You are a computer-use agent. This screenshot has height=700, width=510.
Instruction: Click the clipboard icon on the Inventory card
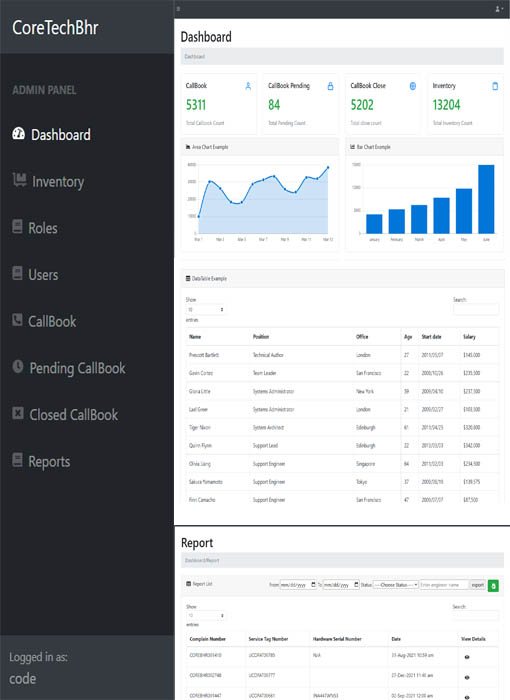pos(495,86)
